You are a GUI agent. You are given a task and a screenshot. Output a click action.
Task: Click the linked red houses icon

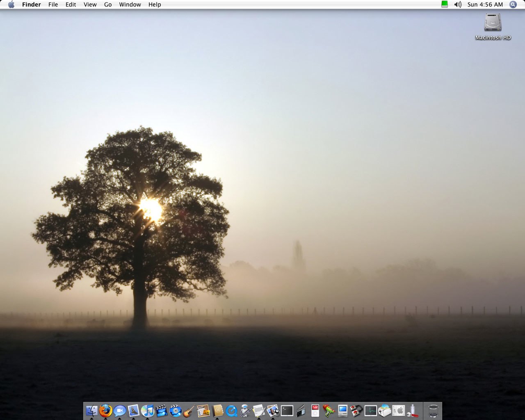point(356,411)
